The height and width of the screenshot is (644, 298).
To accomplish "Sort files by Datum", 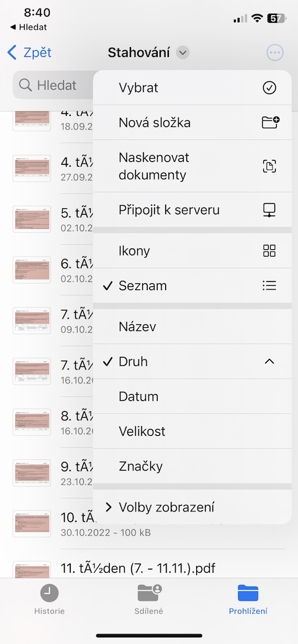I will coord(192,396).
